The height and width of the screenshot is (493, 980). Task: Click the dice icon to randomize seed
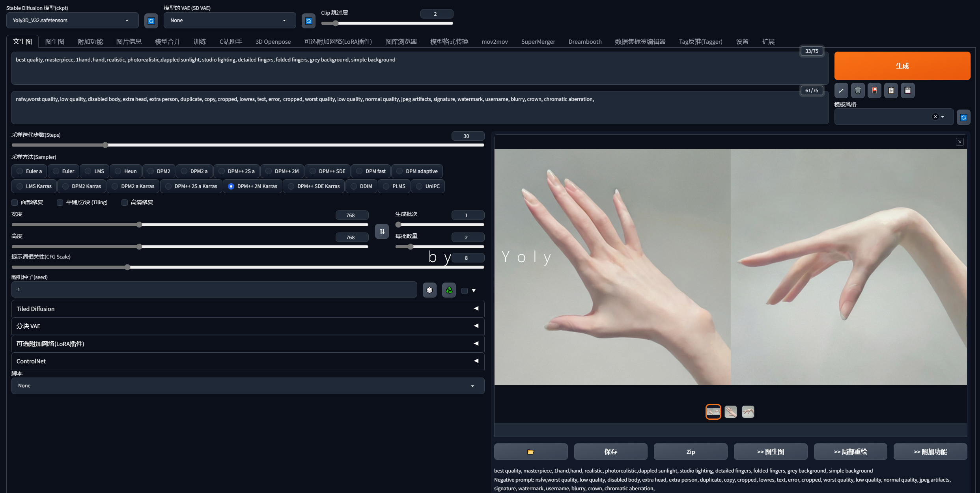coord(429,290)
